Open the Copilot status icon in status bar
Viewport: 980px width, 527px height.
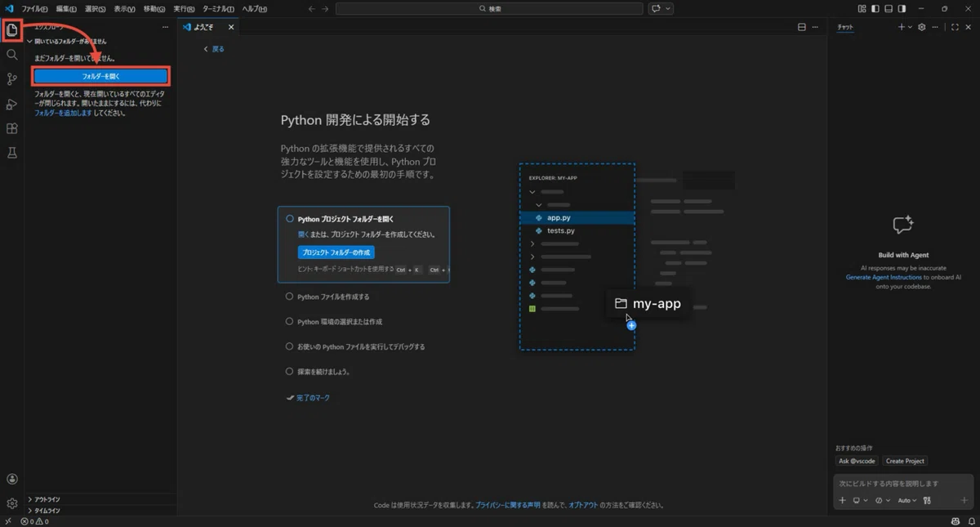pos(955,521)
